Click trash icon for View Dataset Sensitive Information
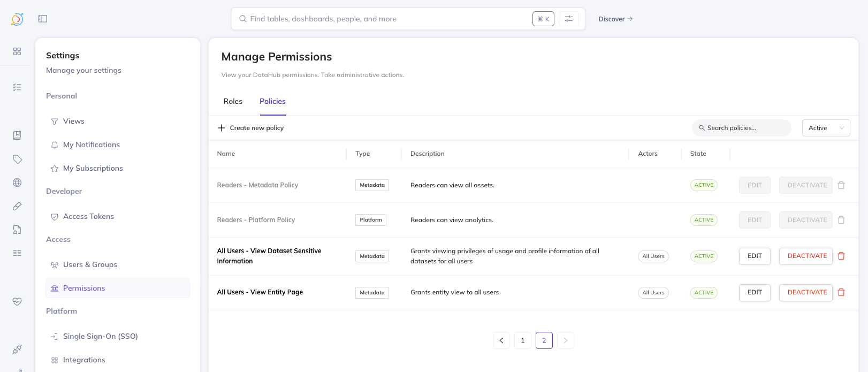Viewport: 868px width, 372px height. 841,256
